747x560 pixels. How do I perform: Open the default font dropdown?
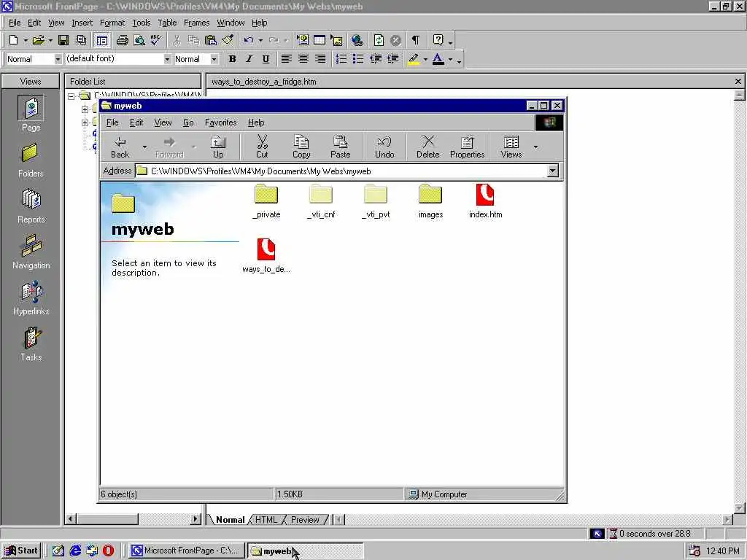pos(167,59)
